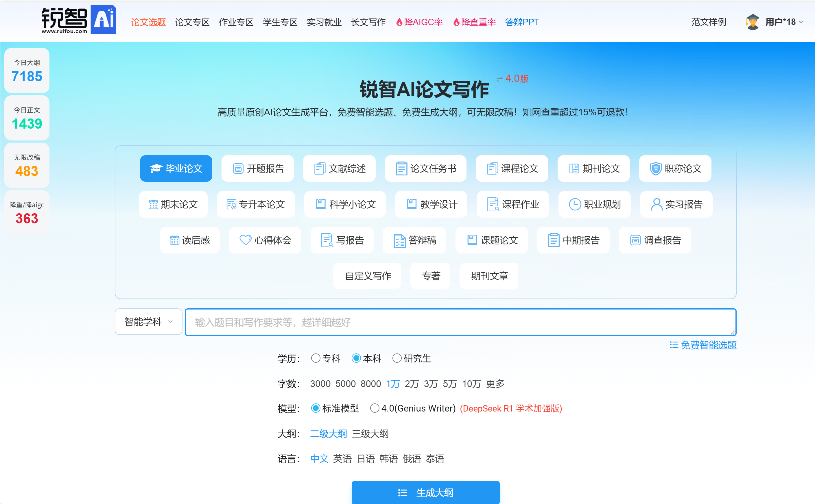This screenshot has width=815, height=504.
Task: Click 更多 for more word count options
Action: coord(495,384)
